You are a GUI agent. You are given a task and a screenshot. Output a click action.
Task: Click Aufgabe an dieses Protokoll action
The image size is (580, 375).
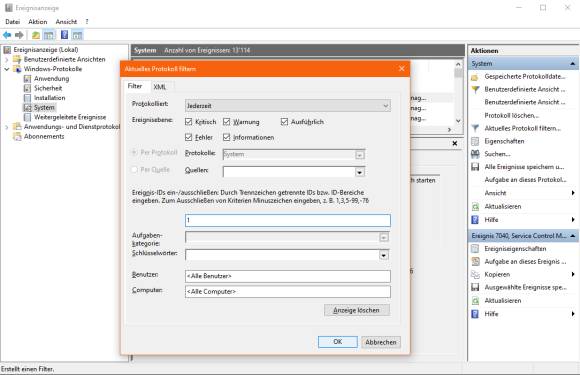pyautogui.click(x=525, y=180)
